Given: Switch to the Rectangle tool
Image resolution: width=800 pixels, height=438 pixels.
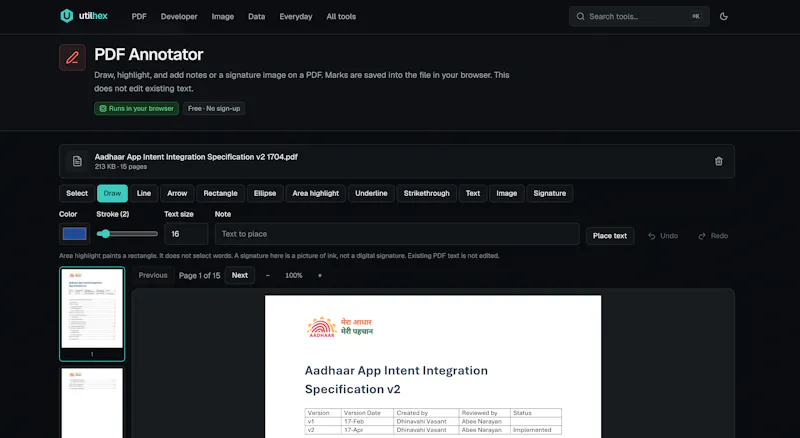Looking at the screenshot, I should click(x=220, y=193).
